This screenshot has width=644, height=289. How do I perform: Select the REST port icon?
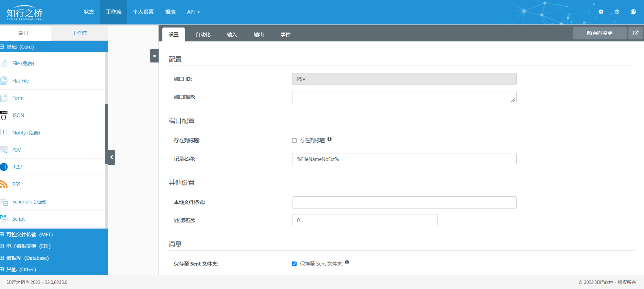coord(4,167)
